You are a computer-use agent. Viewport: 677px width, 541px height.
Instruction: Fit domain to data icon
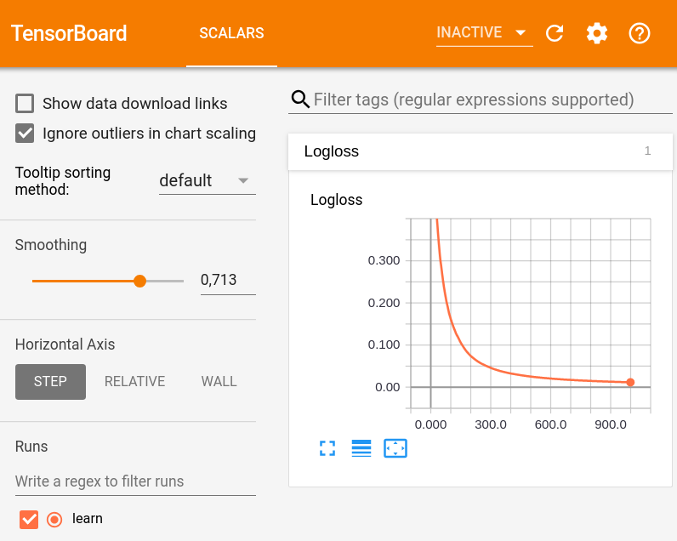395,448
